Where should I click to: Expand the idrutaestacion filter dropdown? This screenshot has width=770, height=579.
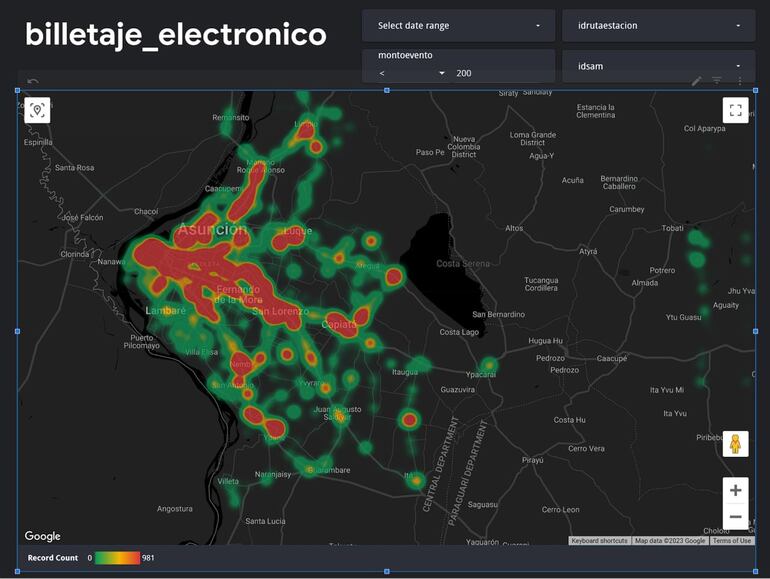tap(658, 26)
